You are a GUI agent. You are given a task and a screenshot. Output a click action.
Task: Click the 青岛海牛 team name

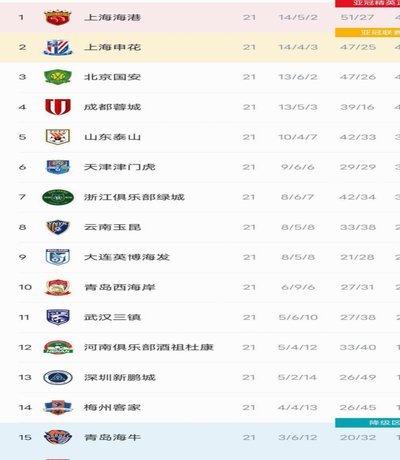(112, 437)
